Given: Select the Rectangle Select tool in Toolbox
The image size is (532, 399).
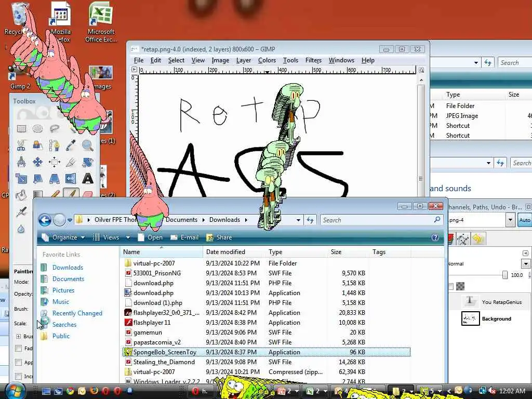Looking at the screenshot, I should click(x=21, y=129).
